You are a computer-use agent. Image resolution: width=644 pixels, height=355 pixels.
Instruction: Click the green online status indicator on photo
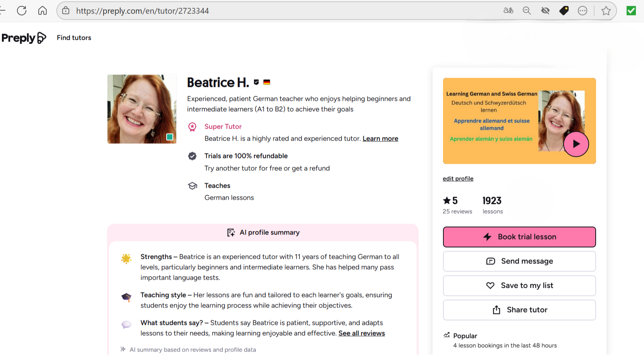pyautogui.click(x=169, y=137)
